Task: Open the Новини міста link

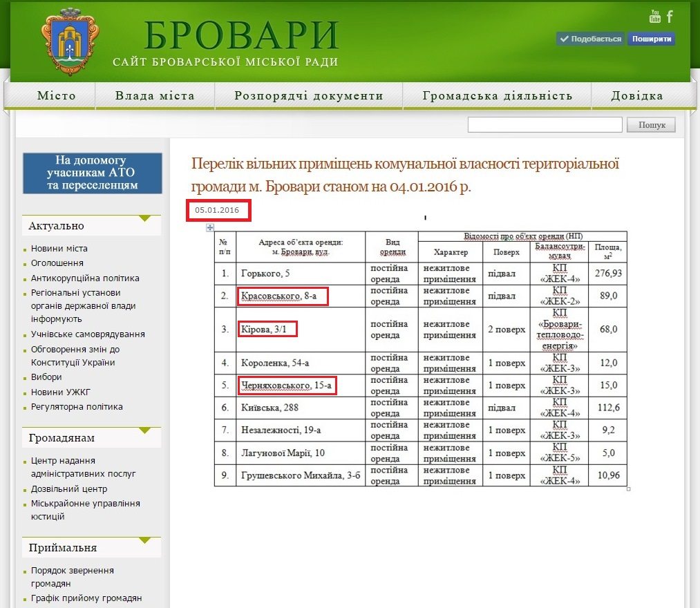Action: pyautogui.click(x=59, y=249)
